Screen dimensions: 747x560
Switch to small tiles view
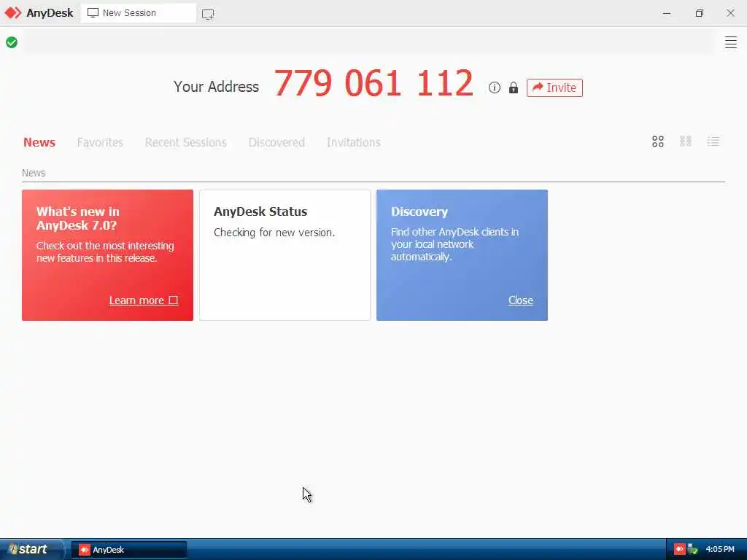coord(686,141)
